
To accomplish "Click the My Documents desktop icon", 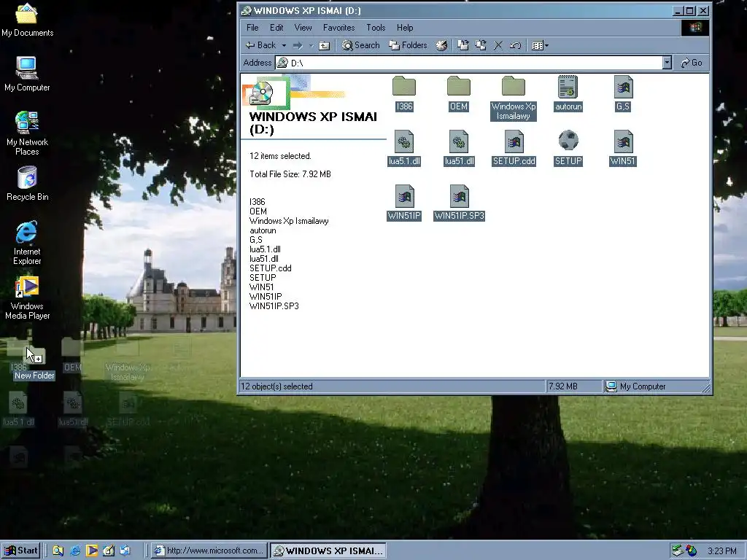I will pyautogui.click(x=27, y=20).
